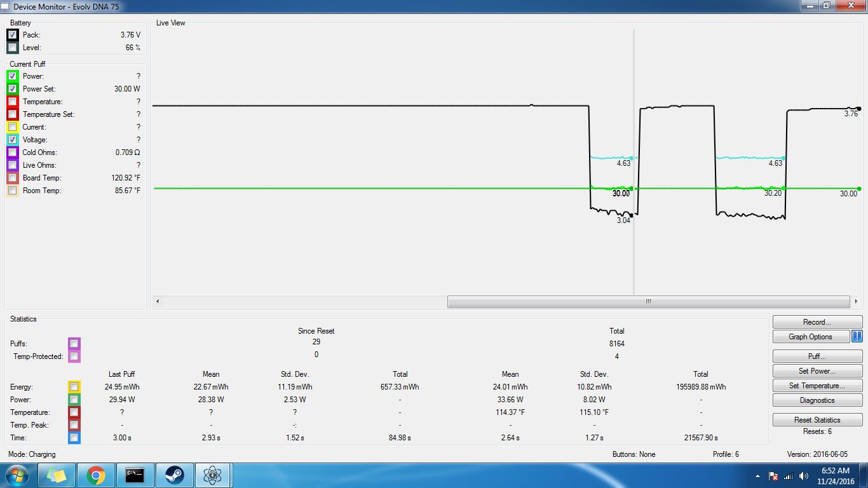
Task: Open Steam from the taskbar
Action: (174, 475)
